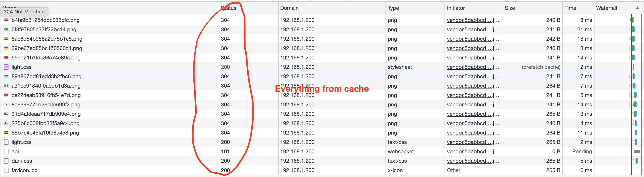The height and width of the screenshot is (177, 644).
Task: Select the 225b8c008fbd33f5a9c4.png request name
Action: point(45,123)
